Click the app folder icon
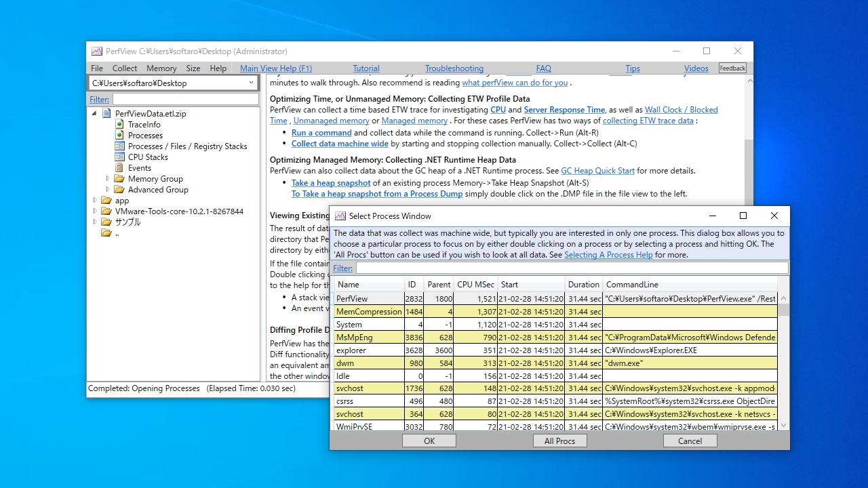Image resolution: width=868 pixels, height=488 pixels. 106,201
